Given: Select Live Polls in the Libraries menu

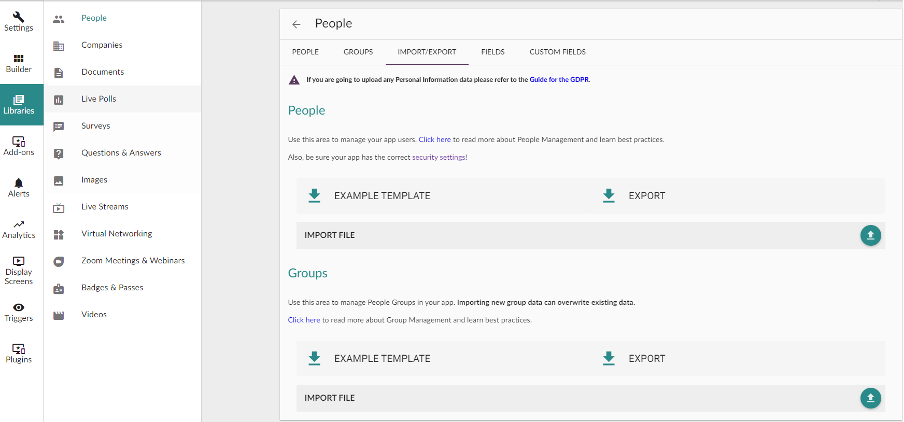Looking at the screenshot, I should click(99, 99).
